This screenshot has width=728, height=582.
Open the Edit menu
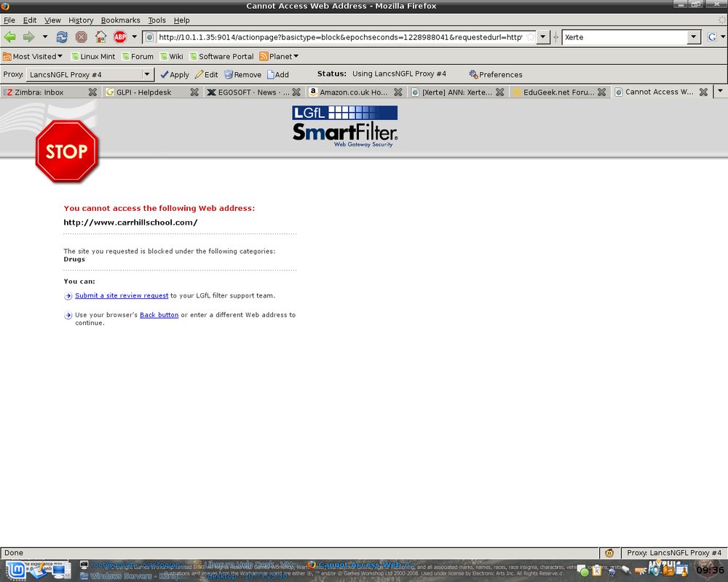pyautogui.click(x=30, y=20)
